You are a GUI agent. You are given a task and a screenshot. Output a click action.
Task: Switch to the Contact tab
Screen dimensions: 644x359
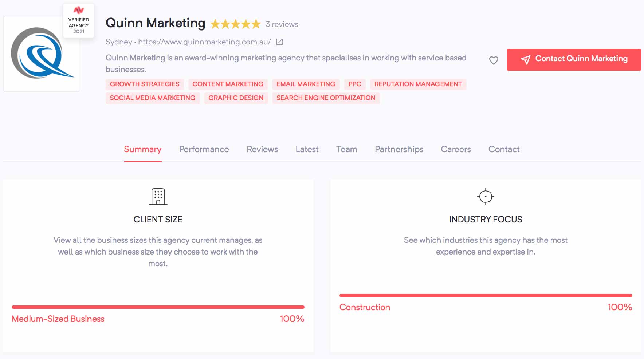click(x=504, y=149)
